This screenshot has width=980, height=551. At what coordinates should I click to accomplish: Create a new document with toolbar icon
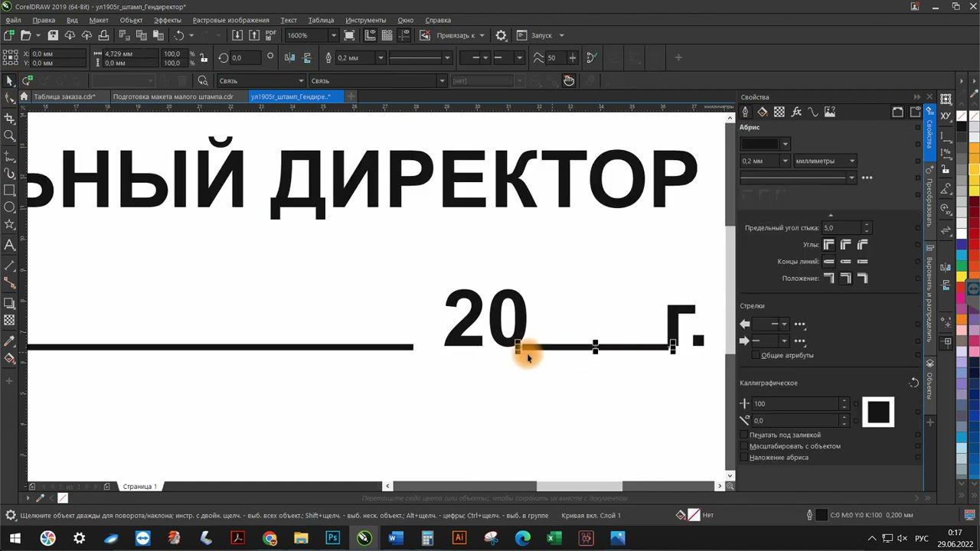tap(9, 35)
